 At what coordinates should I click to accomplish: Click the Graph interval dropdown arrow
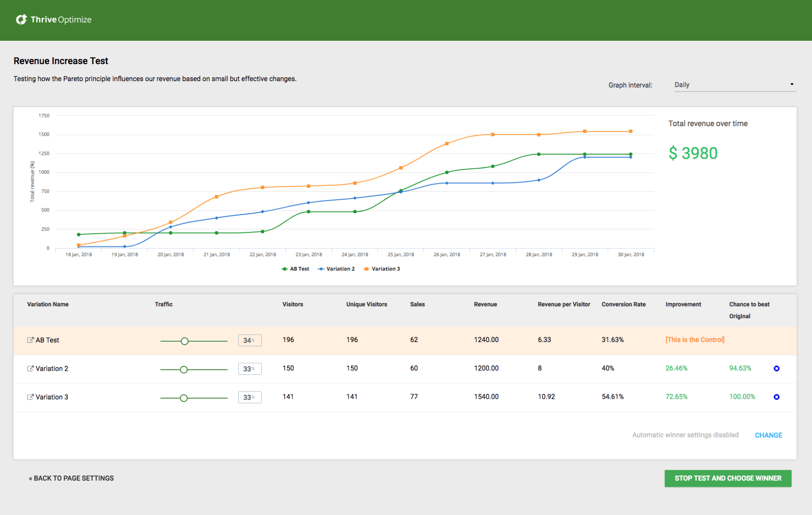792,85
